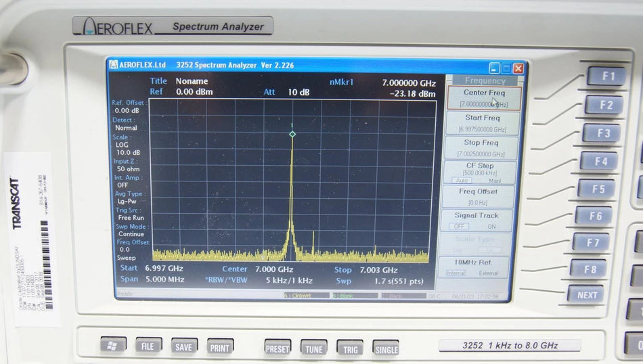The width and height of the screenshot is (643, 364).
Task: Turn Signal Track ON
Action: (x=491, y=226)
